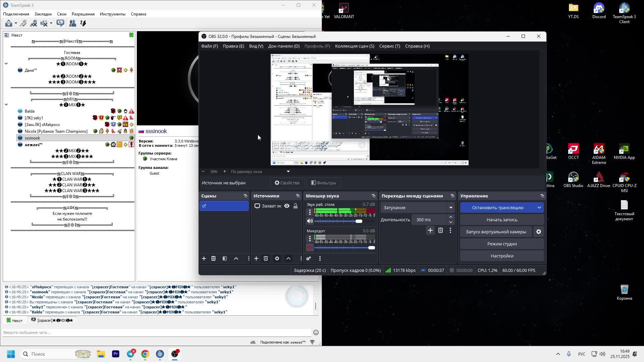Screen dimensions: 644x362
Task: Open Chrome from Windows taskbar
Action: coord(145,354)
